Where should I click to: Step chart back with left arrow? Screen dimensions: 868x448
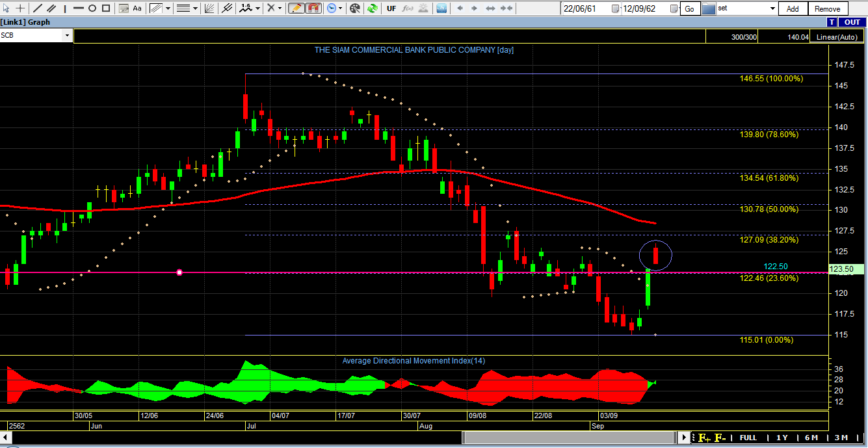tap(460, 8)
